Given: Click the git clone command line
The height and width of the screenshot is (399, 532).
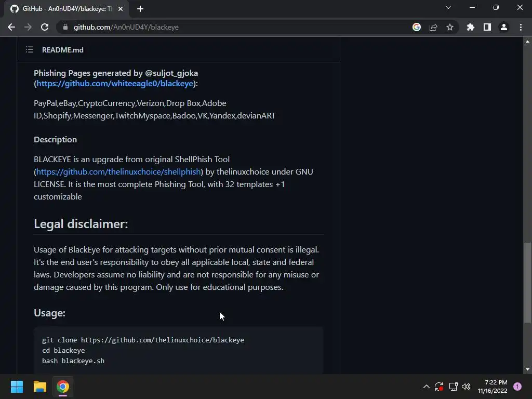Looking at the screenshot, I should coord(143,340).
